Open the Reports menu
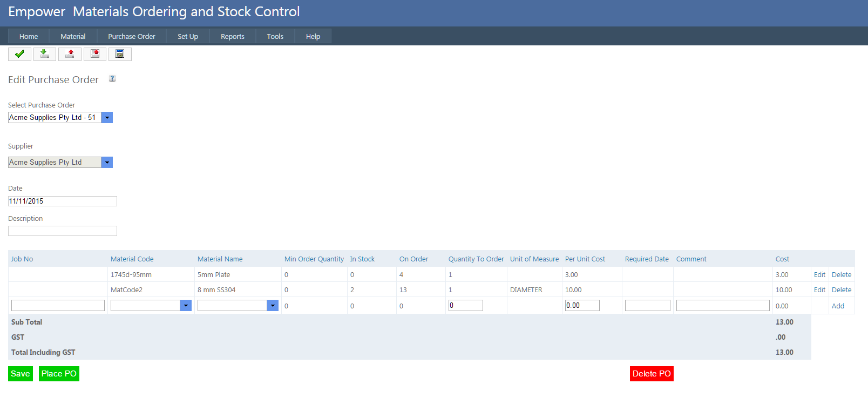 coord(232,37)
